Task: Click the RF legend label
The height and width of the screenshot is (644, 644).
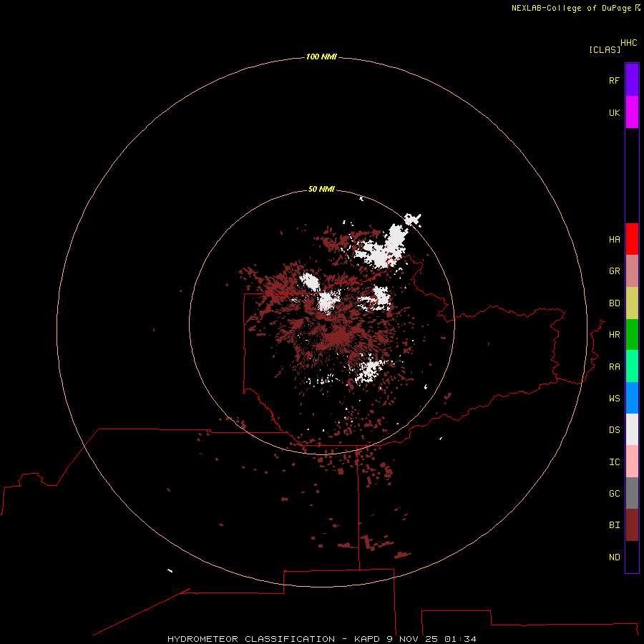Action: tap(614, 80)
